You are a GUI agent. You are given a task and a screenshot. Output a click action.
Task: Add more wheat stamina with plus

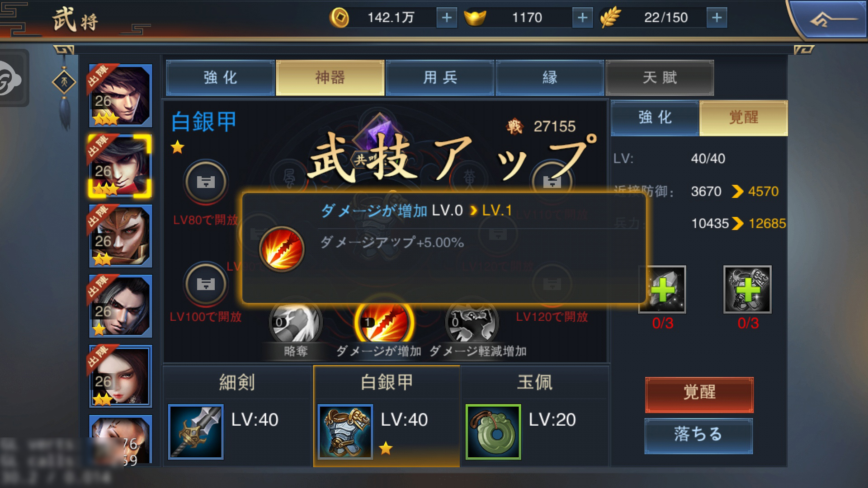[x=717, y=18]
